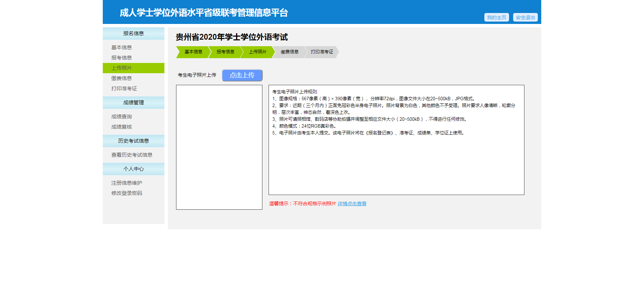
Task: Open 成绩查询 in the sidebar
Action: (122, 117)
